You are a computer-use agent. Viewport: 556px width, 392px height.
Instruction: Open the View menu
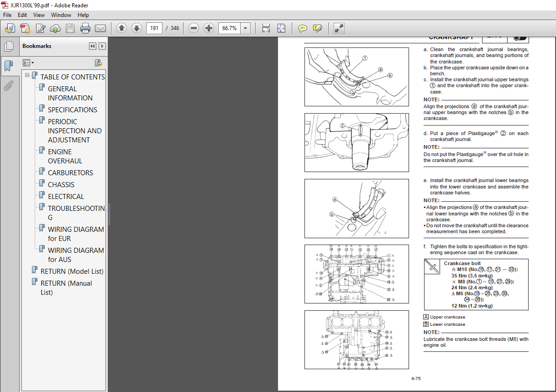[39, 15]
